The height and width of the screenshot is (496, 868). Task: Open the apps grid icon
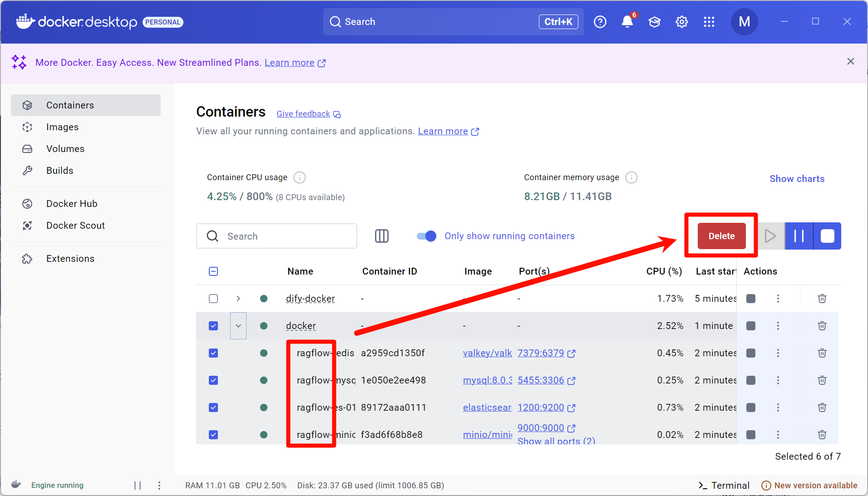709,22
